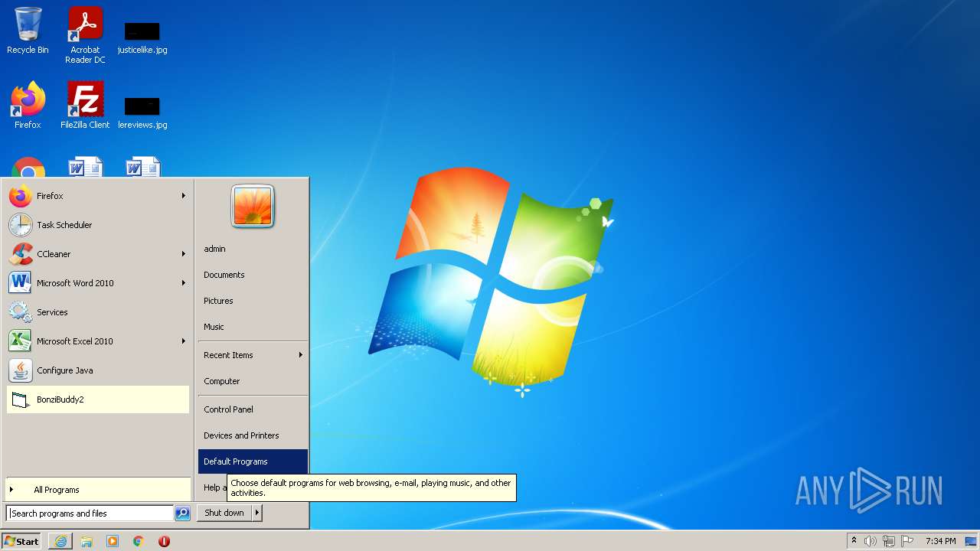Viewport: 980px width, 551px height.
Task: Click the Task Scheduler clock icon
Action: click(x=21, y=225)
